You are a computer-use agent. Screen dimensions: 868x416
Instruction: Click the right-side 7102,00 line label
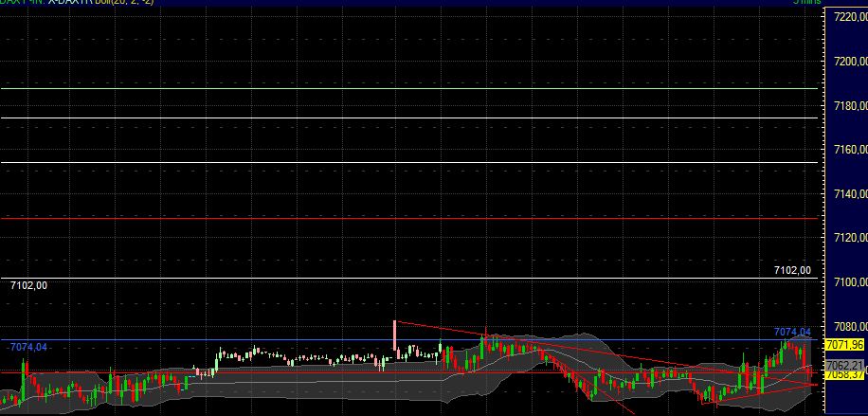pyautogui.click(x=792, y=270)
